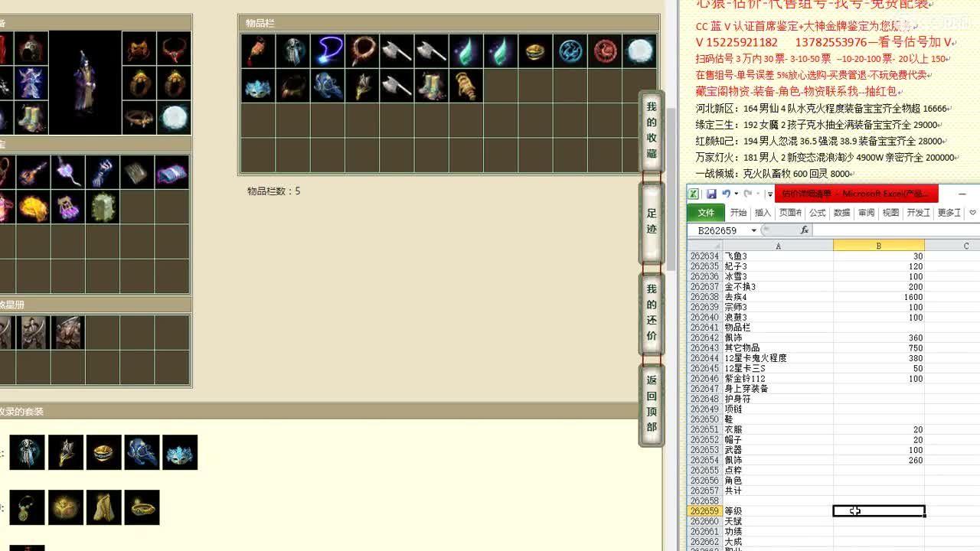Click the equipped red necklace item slot

pyautogui.click(x=175, y=48)
